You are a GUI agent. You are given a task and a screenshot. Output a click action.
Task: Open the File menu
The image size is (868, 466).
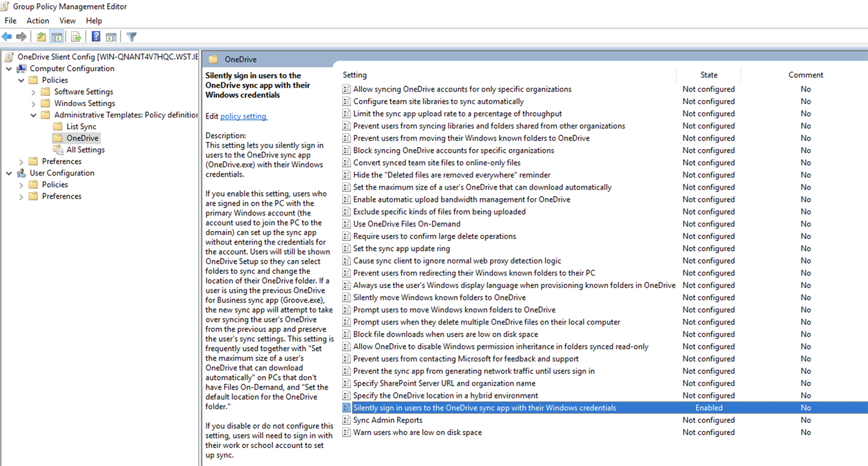click(10, 21)
